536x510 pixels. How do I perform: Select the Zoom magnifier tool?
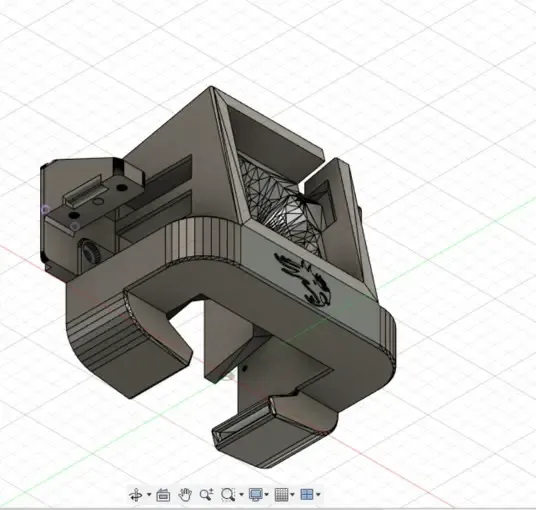pos(207,495)
